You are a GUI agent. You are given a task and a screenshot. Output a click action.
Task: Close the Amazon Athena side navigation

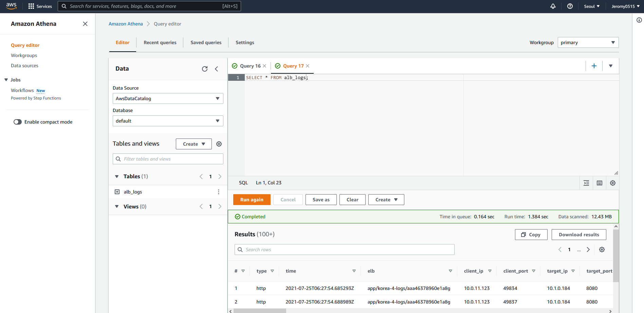click(85, 24)
